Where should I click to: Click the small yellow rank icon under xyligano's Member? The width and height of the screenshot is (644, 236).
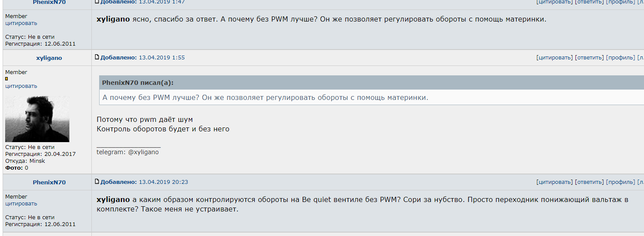coord(6,79)
